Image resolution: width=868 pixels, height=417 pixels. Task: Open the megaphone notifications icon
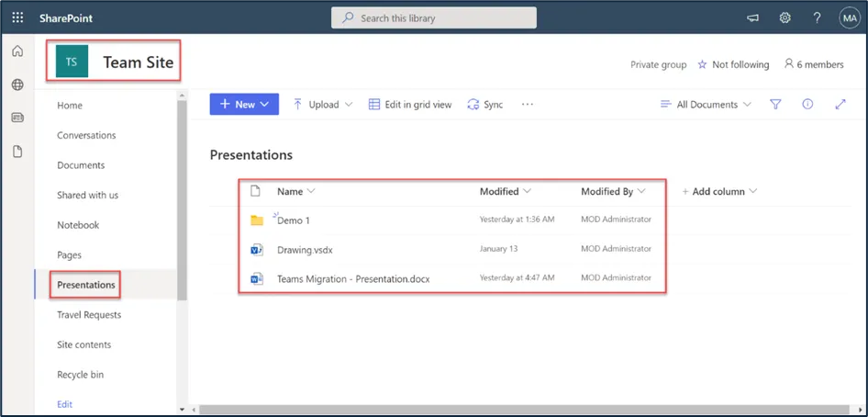pos(753,17)
